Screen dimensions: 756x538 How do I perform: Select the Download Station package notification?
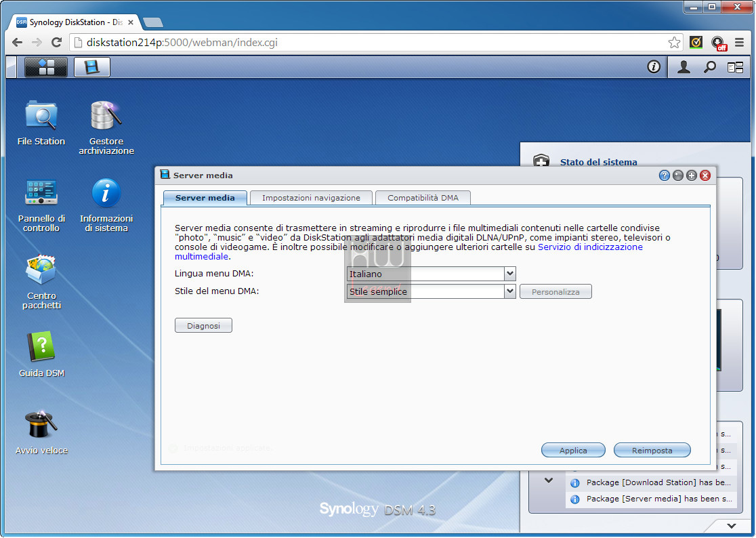(652, 482)
